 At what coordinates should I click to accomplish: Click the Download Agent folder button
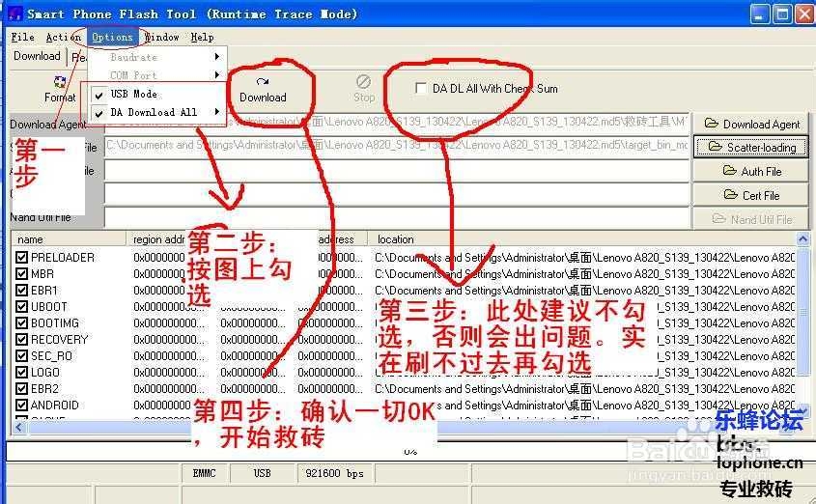[751, 124]
